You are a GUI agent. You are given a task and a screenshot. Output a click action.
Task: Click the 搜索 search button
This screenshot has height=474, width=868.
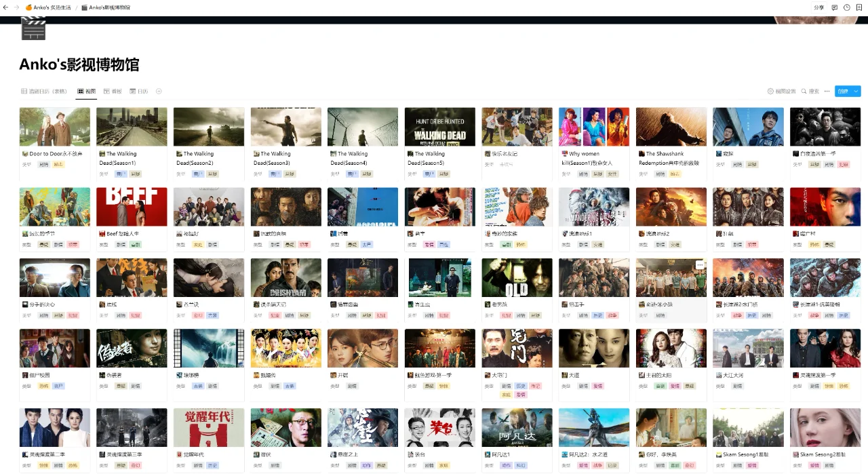point(810,91)
